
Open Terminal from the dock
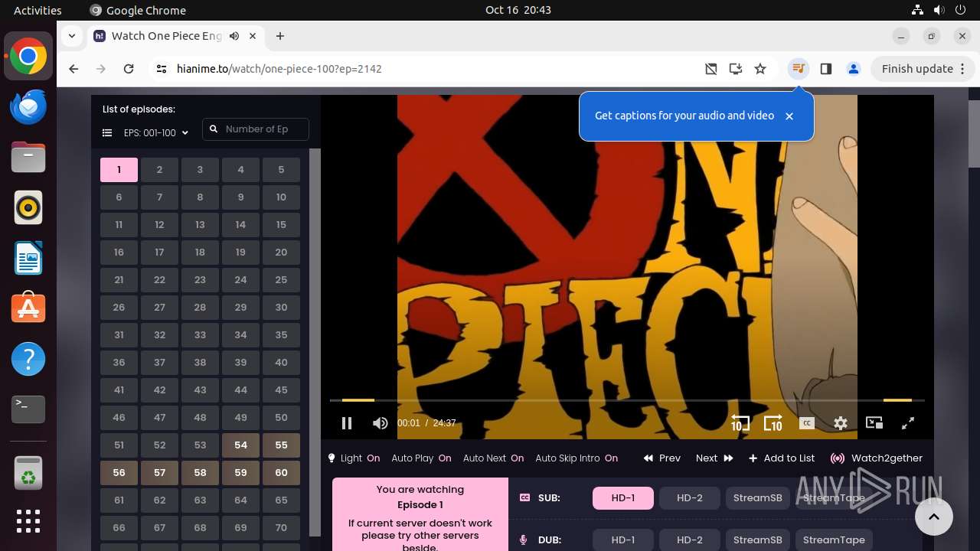pos(28,409)
